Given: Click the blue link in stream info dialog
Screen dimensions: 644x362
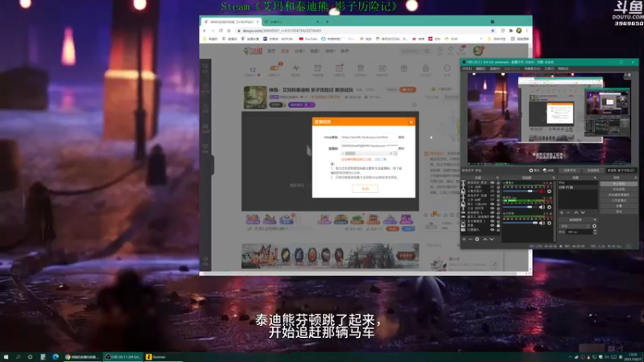Looking at the screenshot, I should (380, 159).
